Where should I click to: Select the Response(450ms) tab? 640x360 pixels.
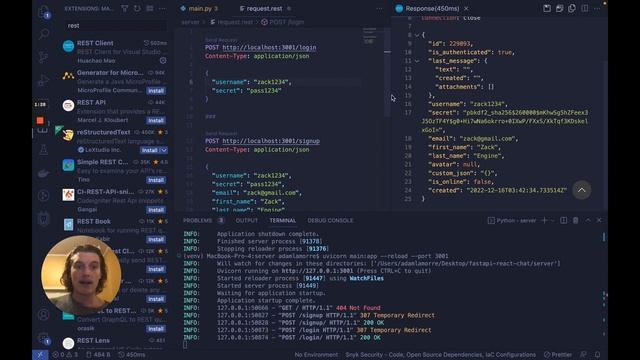coord(432,8)
